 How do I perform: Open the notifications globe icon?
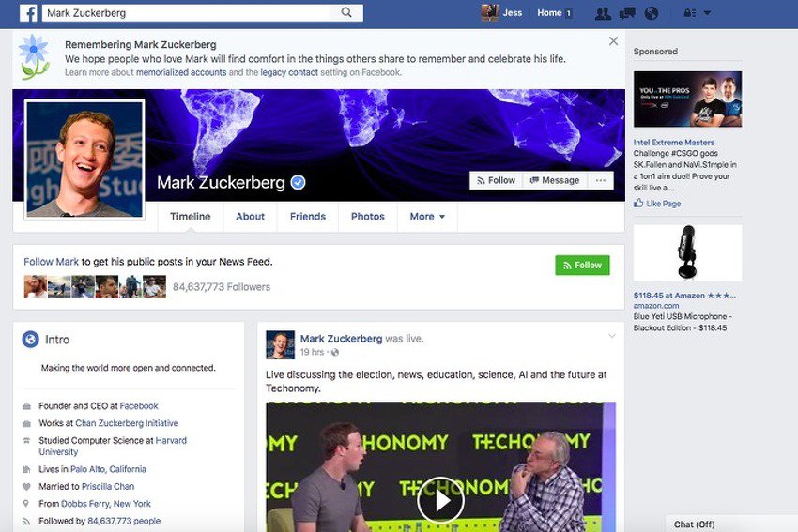(652, 13)
